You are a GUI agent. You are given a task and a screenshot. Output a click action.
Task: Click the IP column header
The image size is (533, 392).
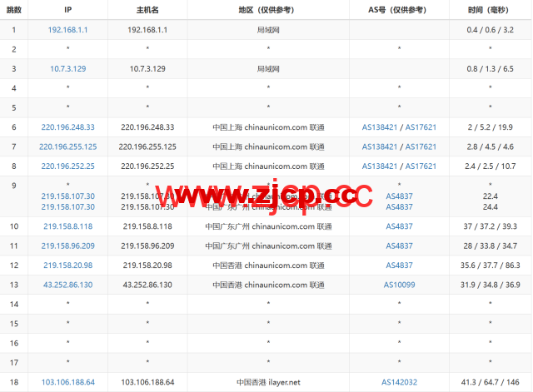(x=68, y=10)
